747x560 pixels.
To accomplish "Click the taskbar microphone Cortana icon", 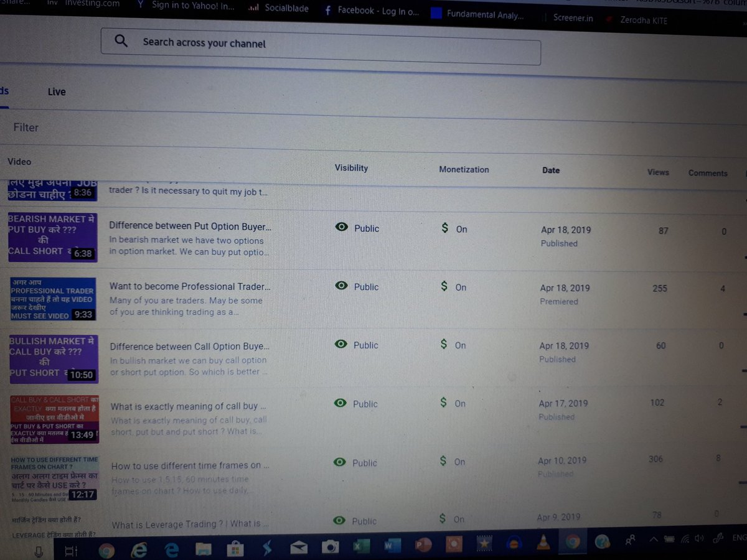I will [39, 551].
